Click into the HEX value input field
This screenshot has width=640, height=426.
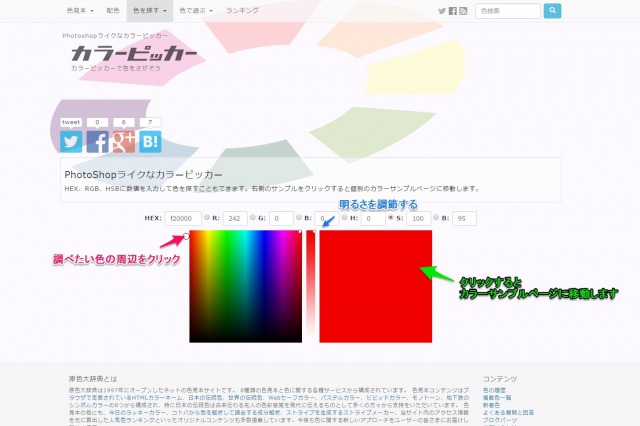coord(183,218)
